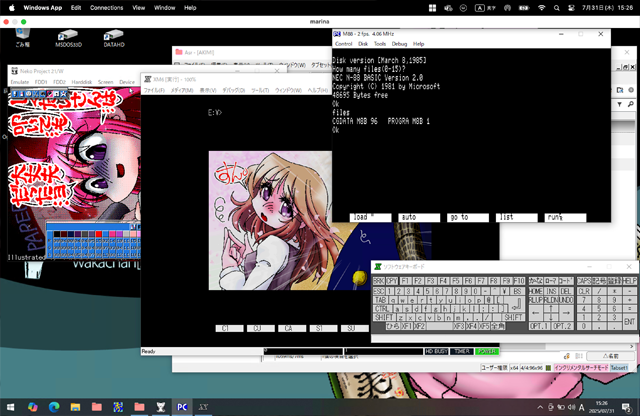The image size is (640, 416).
Task: Click the 'load' function key in M88
Action: (370, 218)
